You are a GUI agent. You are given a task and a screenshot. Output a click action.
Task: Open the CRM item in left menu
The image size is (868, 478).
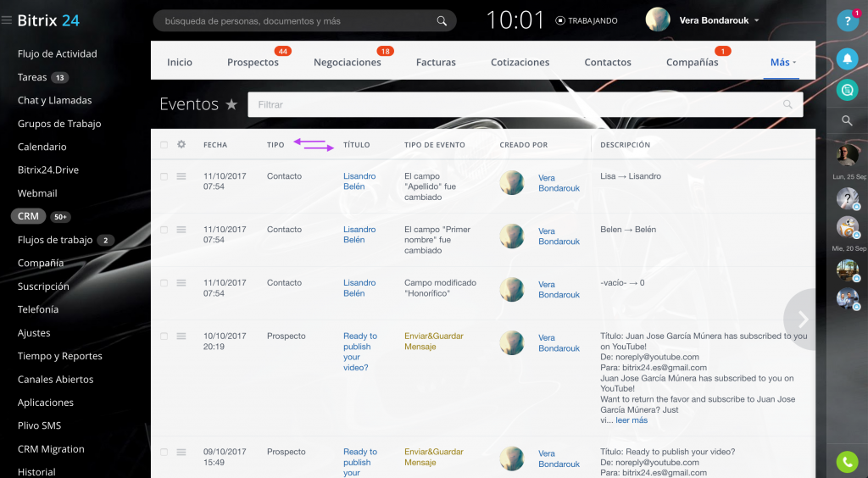(28, 216)
